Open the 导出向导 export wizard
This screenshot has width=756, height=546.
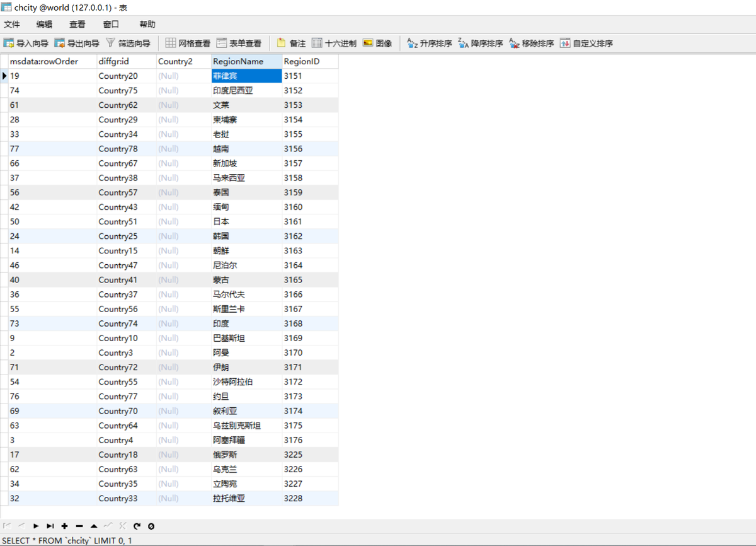click(77, 44)
